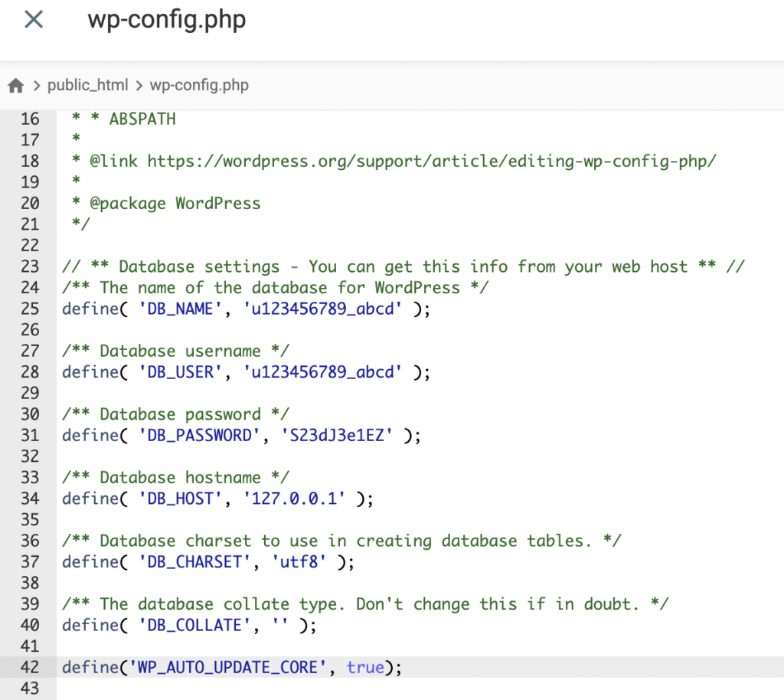Viewport: 784px width, 700px height.
Task: Click the wp-config.php breadcrumb entry
Action: point(199,85)
